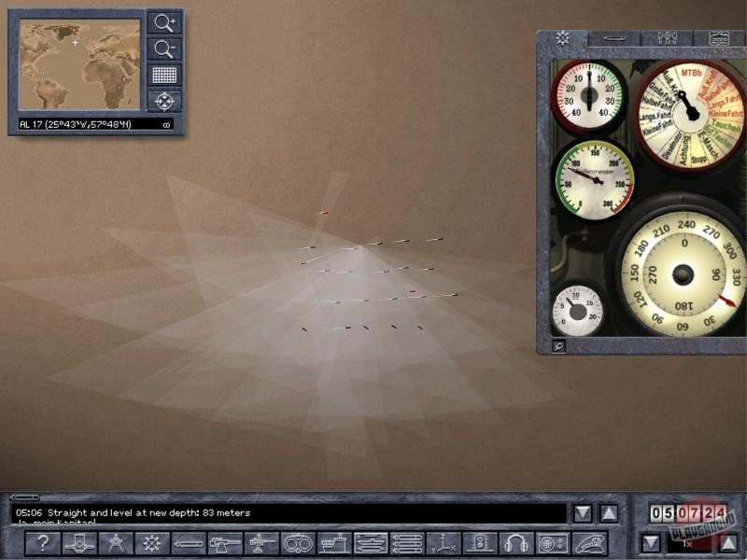
Task: Open the torpedo station icon
Action: (x=188, y=543)
